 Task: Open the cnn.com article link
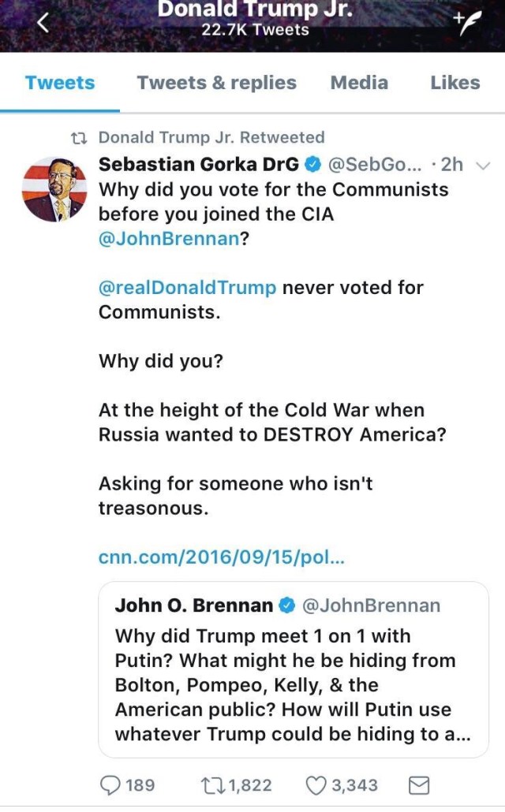pos(222,557)
